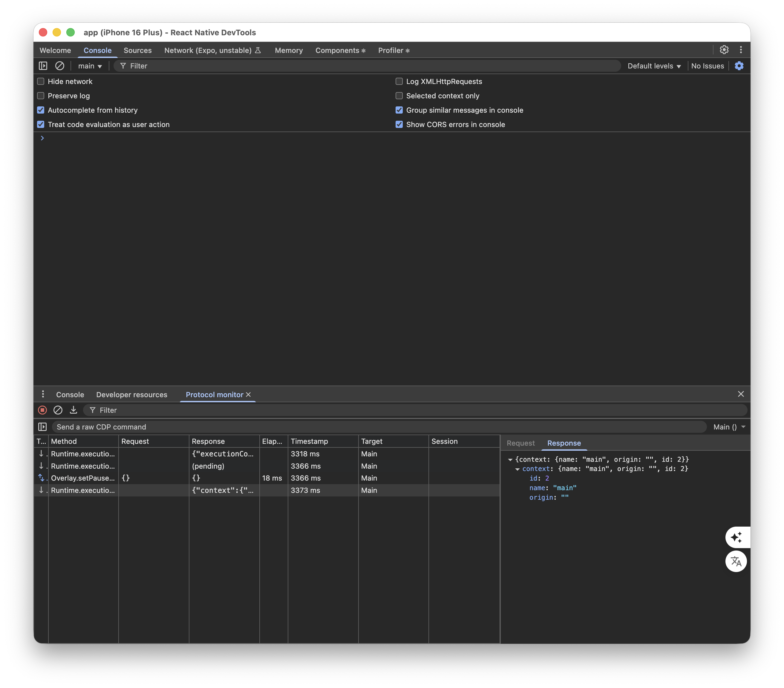Click Protocol monitor download save icon

pos(73,410)
